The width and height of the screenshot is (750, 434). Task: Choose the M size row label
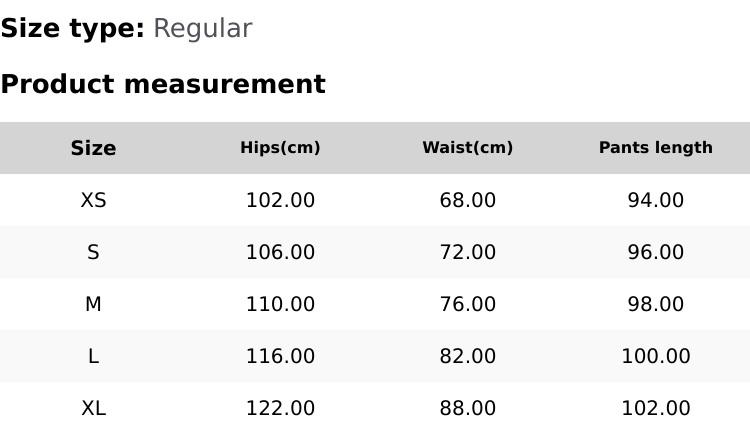[93, 305]
